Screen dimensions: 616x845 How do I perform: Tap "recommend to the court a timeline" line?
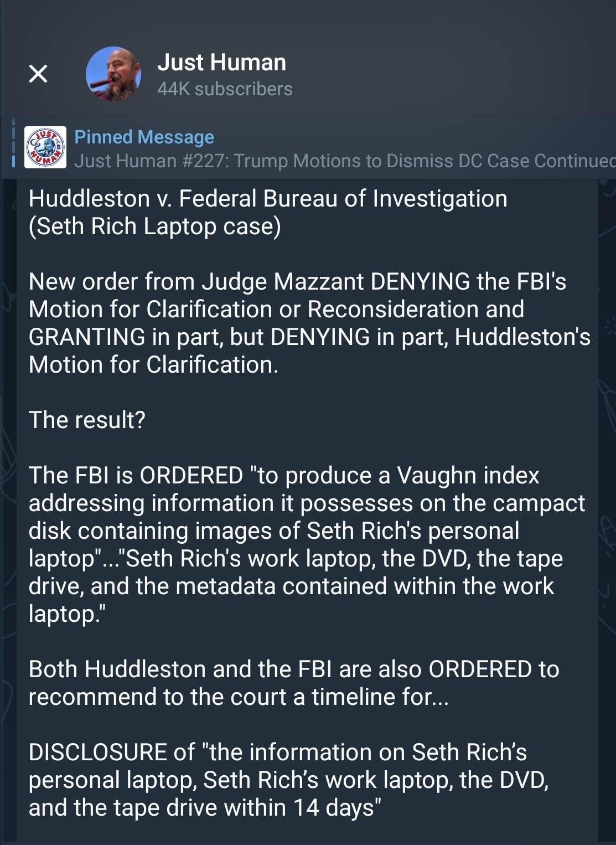[239, 697]
